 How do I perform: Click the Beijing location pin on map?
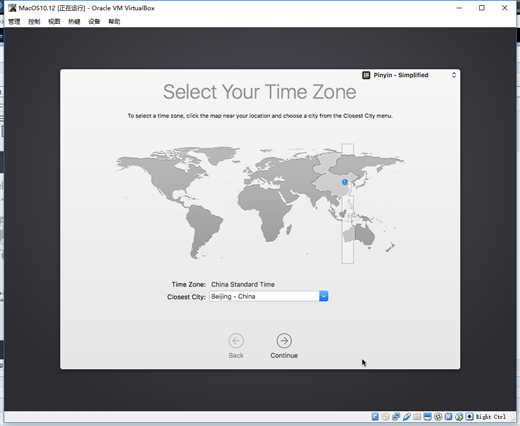[x=345, y=182]
